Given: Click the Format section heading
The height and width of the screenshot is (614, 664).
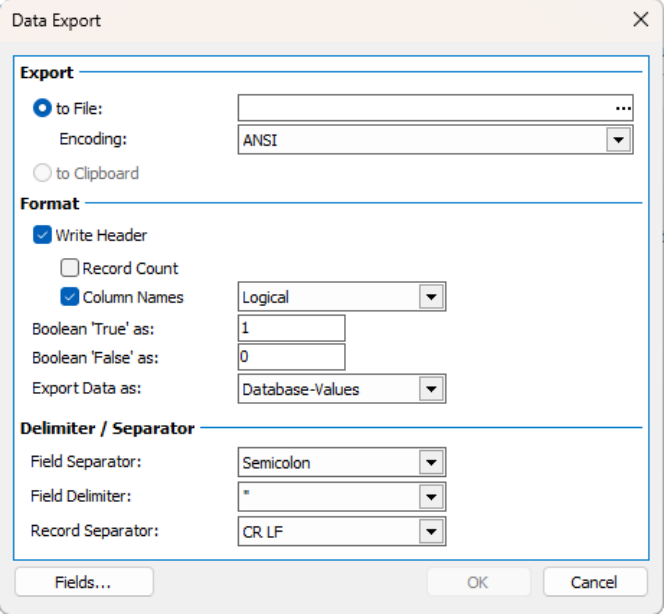Looking at the screenshot, I should point(50,204).
